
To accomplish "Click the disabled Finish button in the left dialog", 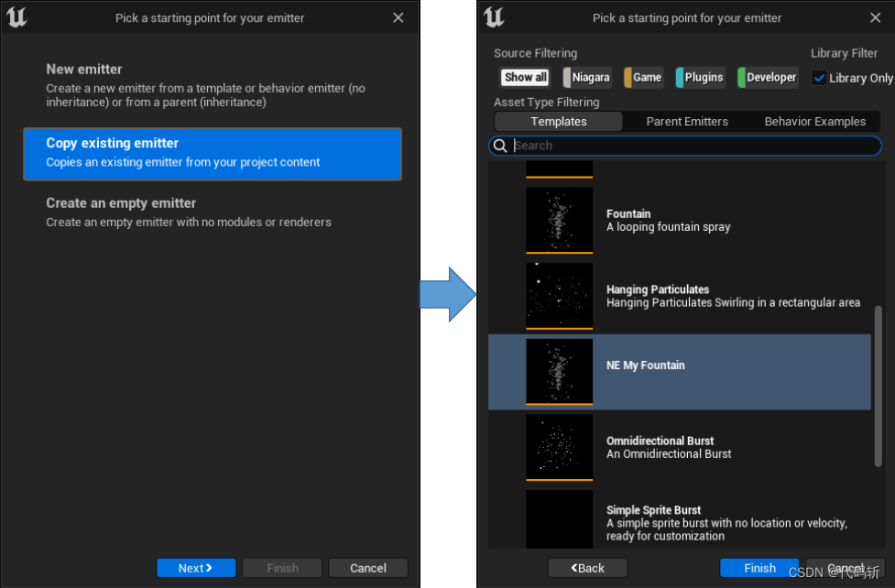I will (282, 568).
